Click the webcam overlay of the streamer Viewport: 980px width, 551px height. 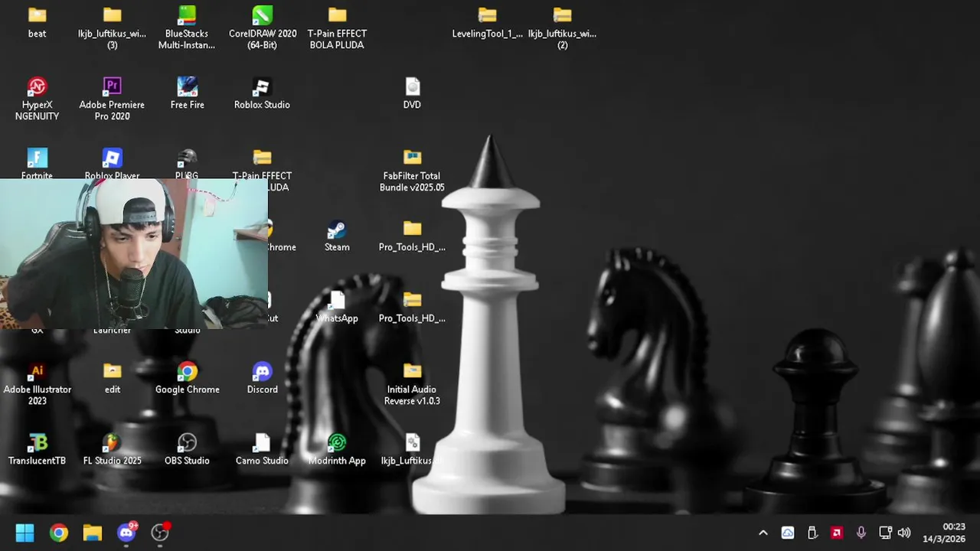point(134,254)
